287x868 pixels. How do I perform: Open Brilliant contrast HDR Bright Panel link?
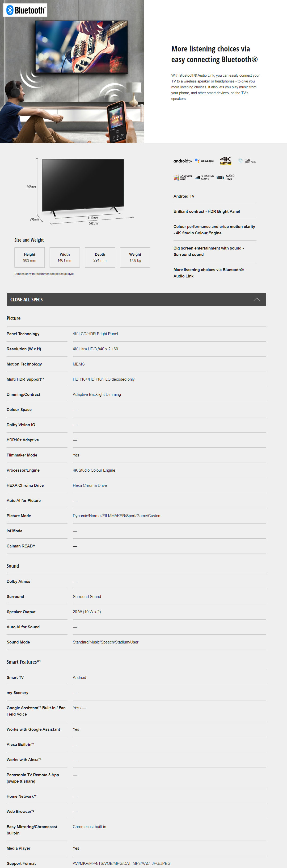(x=206, y=211)
